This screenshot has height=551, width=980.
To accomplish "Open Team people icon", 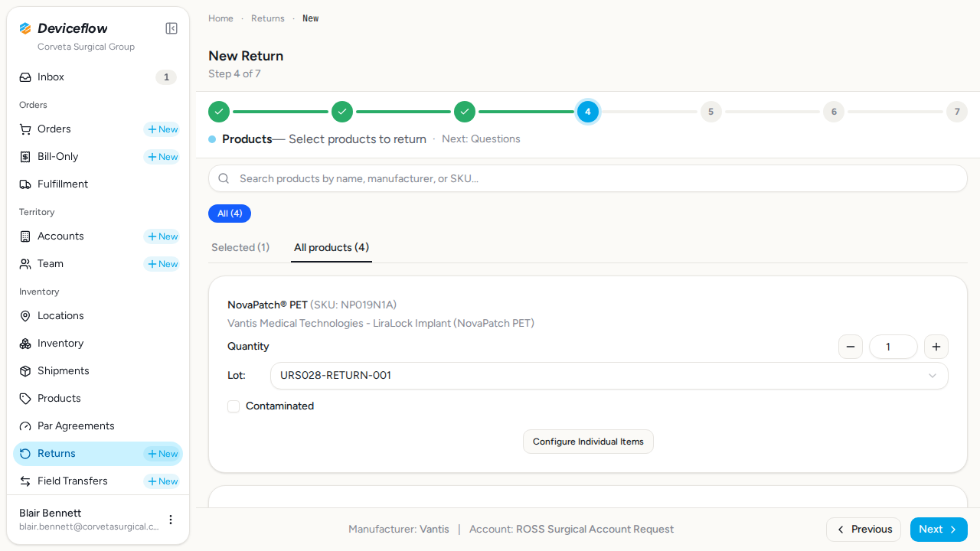I will pyautogui.click(x=25, y=264).
